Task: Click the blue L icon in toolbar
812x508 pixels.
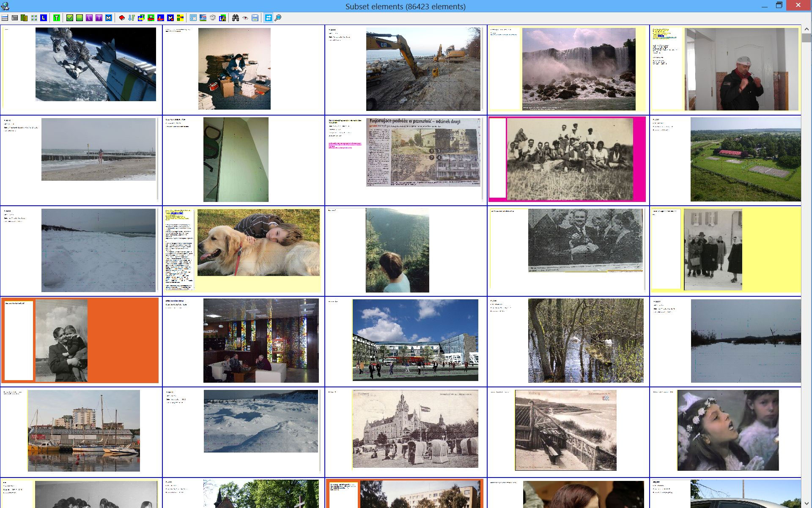Action: (44, 18)
